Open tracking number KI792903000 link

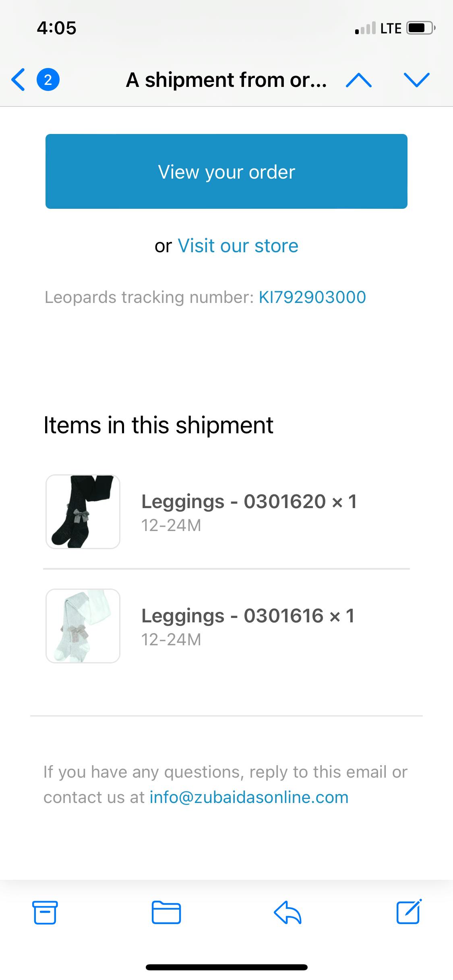tap(312, 297)
